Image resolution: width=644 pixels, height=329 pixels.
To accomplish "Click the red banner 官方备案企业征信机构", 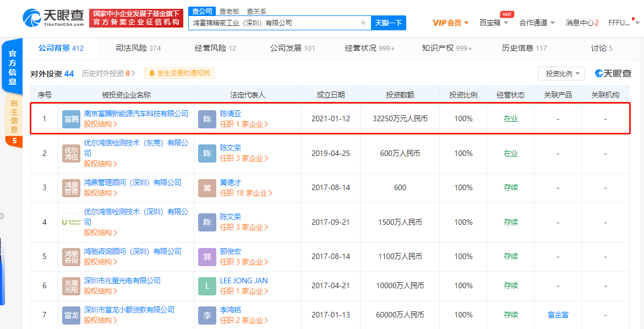I will point(137,19).
